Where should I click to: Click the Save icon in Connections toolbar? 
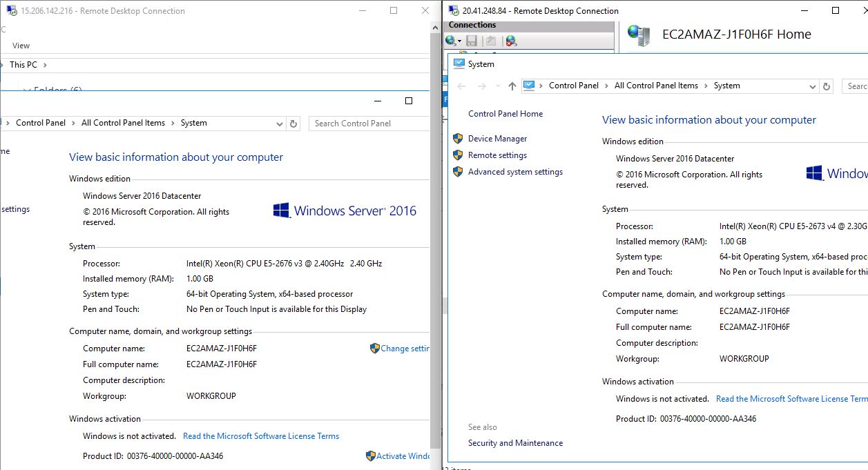point(472,41)
